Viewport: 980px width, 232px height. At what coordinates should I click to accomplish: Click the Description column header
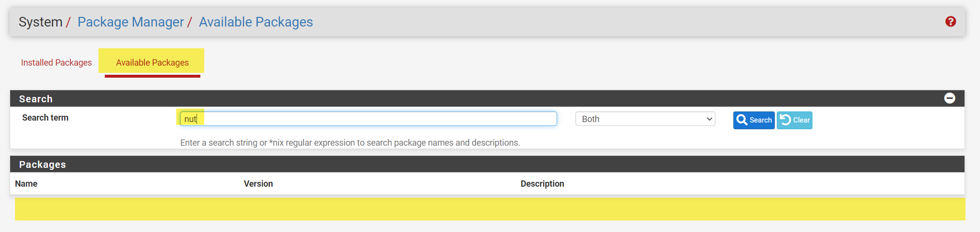pos(542,184)
